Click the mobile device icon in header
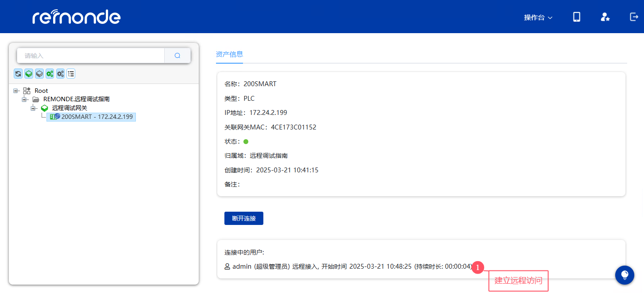 577,17
